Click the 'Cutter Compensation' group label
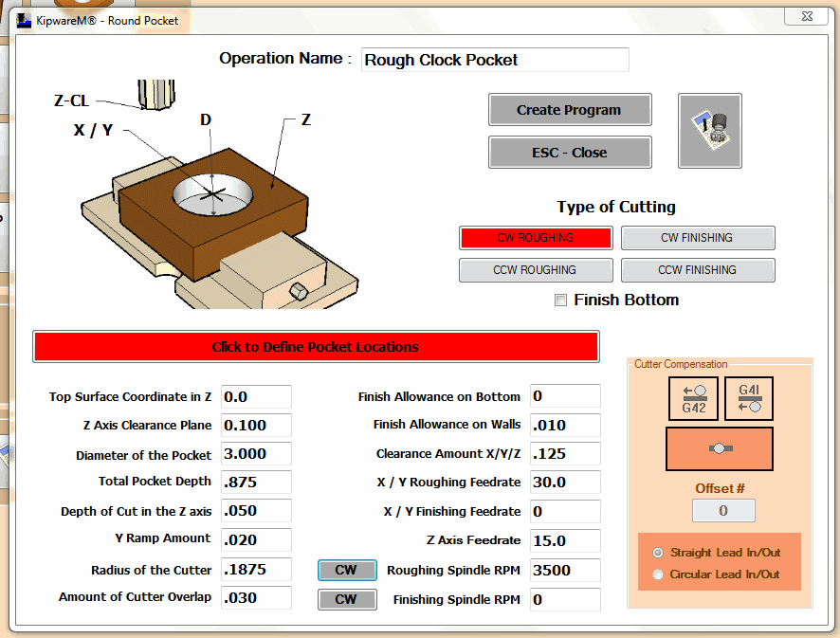The height and width of the screenshot is (638, 840). 681,364
